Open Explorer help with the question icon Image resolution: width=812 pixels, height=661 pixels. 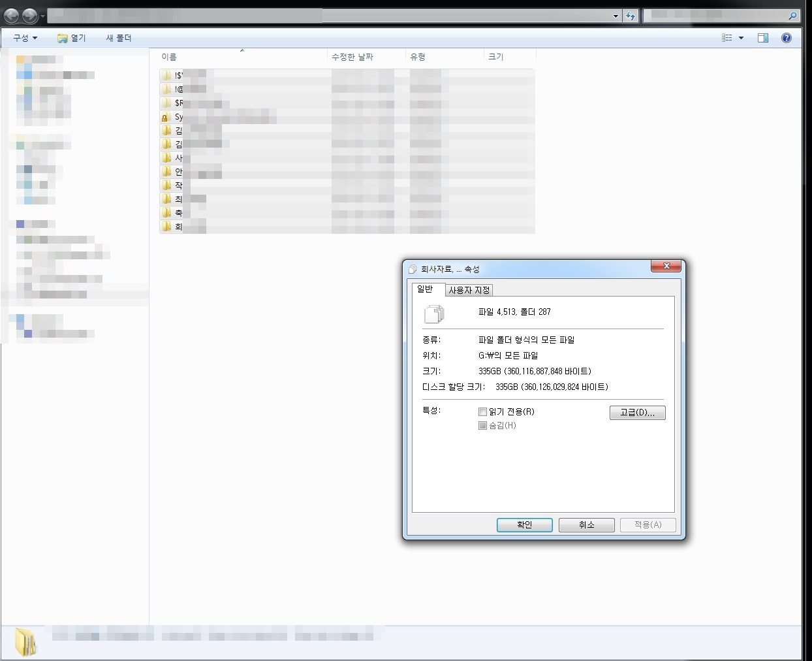pyautogui.click(x=787, y=38)
